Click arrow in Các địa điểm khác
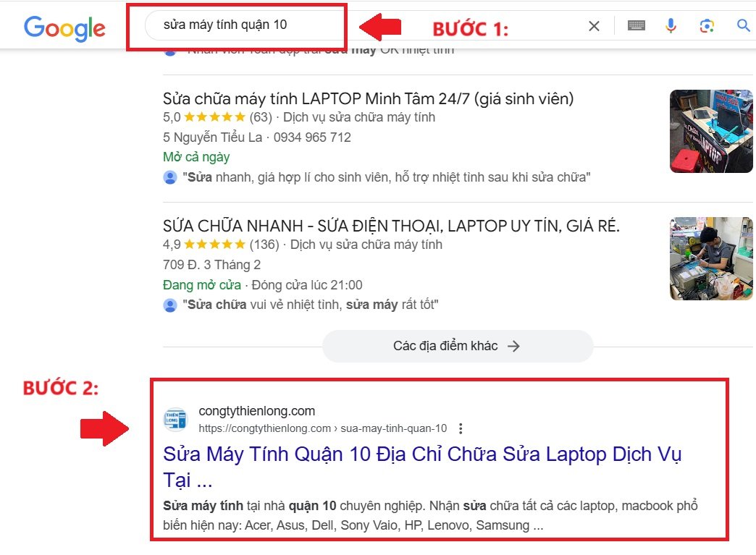The image size is (756, 555). coord(513,346)
